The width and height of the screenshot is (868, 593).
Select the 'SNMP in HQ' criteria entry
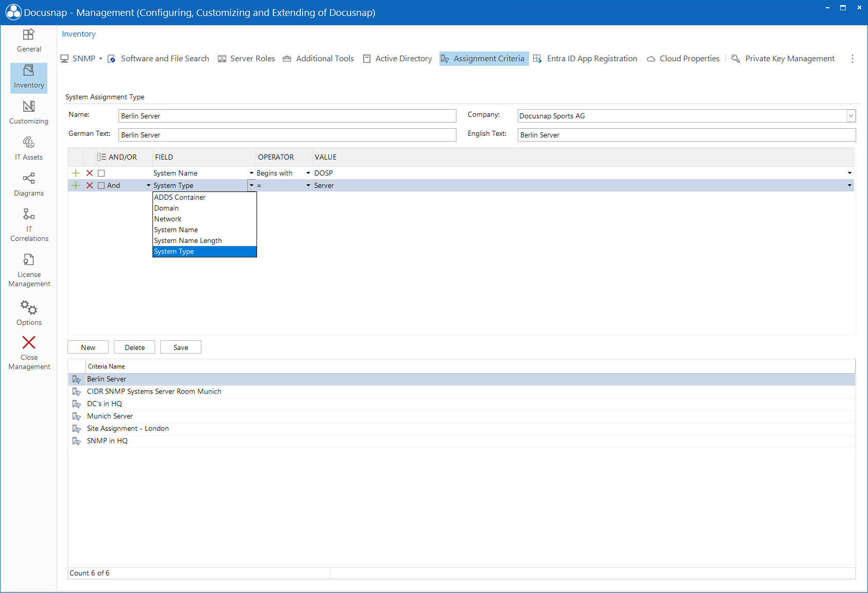462,441
